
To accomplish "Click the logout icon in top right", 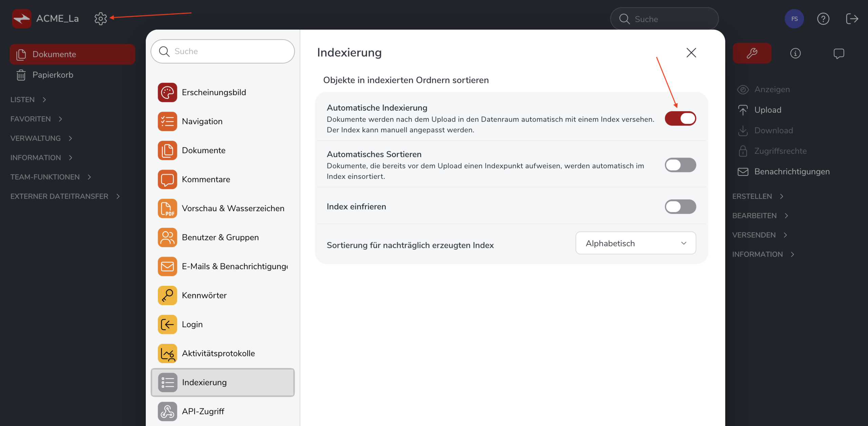I will coord(852,19).
